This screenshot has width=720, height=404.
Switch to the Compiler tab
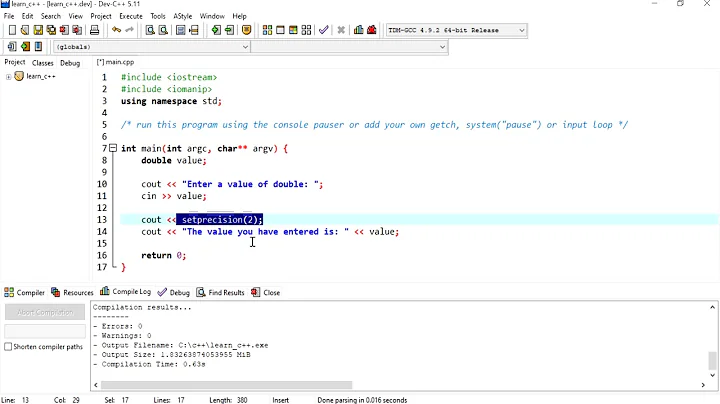[24, 292]
